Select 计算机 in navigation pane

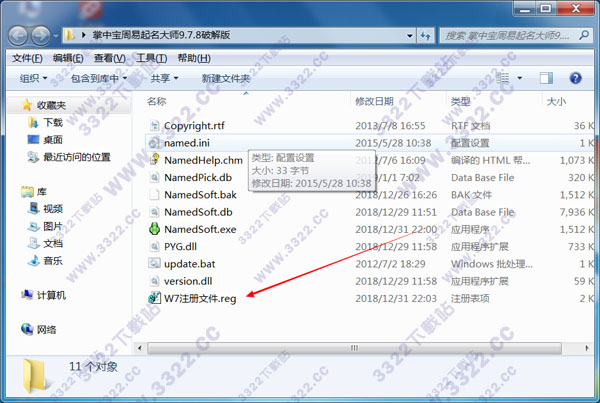[x=51, y=295]
